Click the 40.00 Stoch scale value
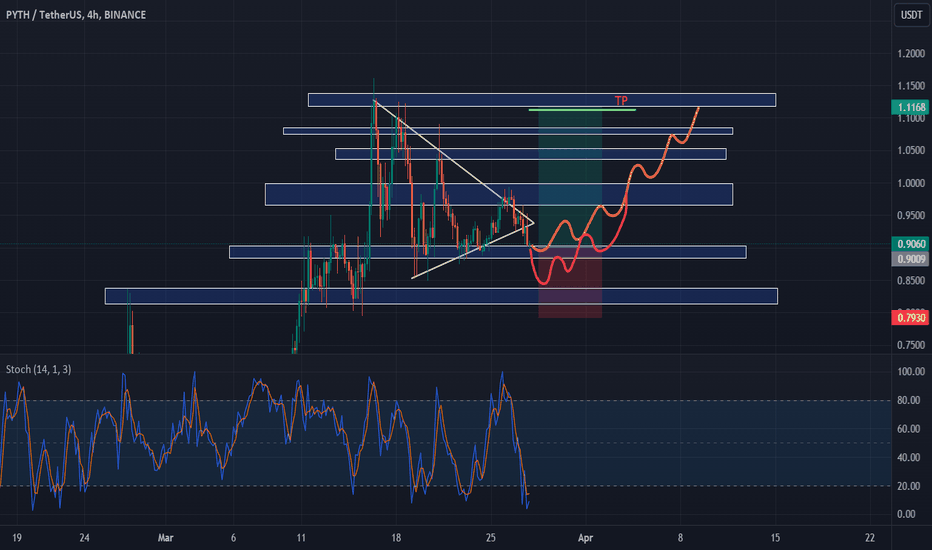This screenshot has width=932, height=550. click(908, 457)
